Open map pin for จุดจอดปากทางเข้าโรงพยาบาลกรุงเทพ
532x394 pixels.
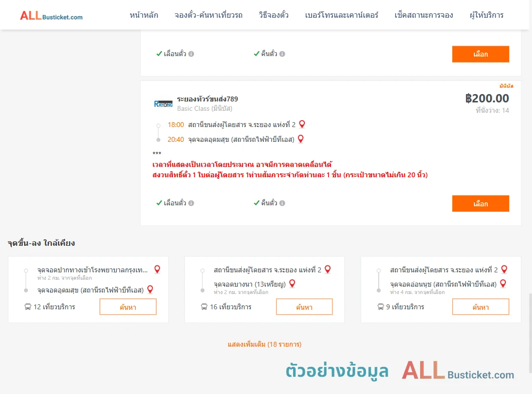157,269
